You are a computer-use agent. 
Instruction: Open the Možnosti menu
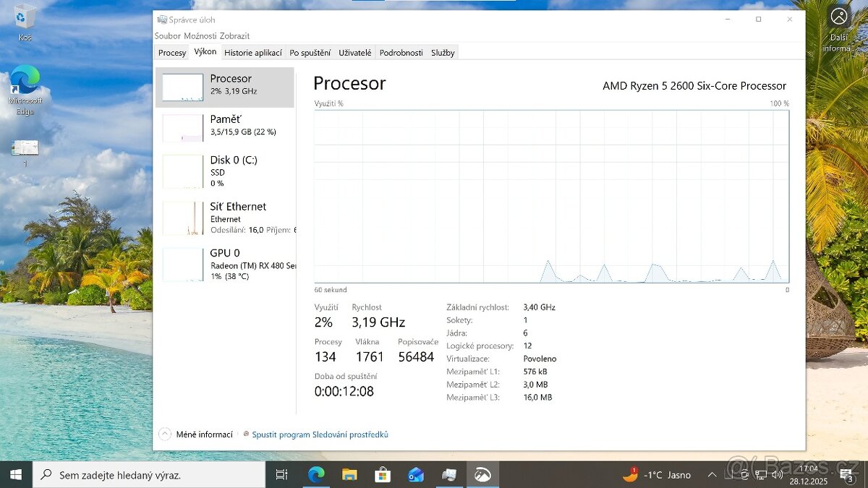pos(200,36)
